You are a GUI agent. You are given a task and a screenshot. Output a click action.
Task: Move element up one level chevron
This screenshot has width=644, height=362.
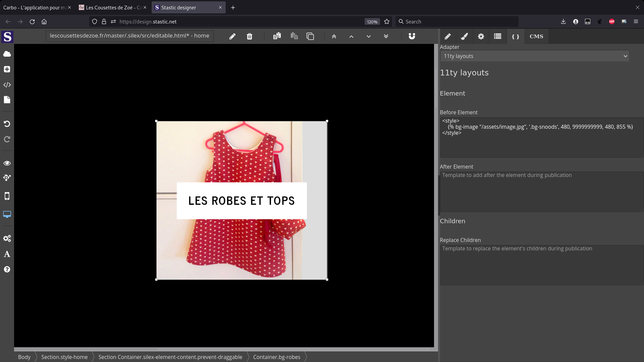[x=352, y=36]
